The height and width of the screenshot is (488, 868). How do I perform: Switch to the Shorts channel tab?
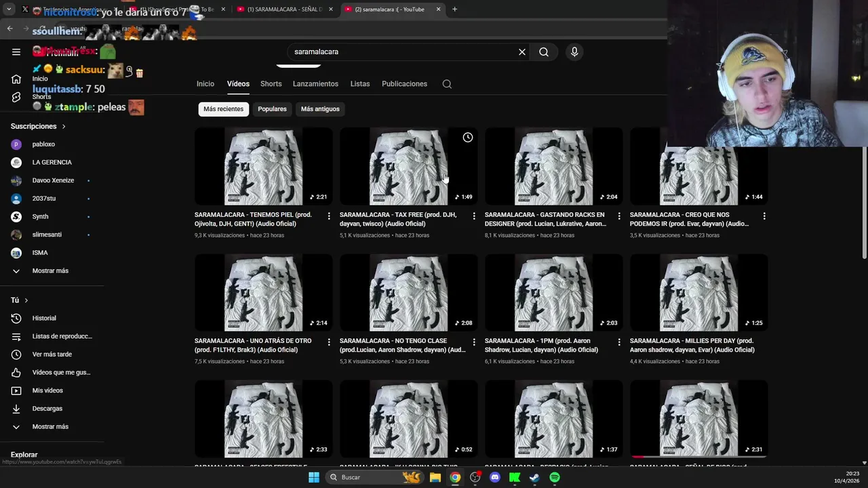271,84
